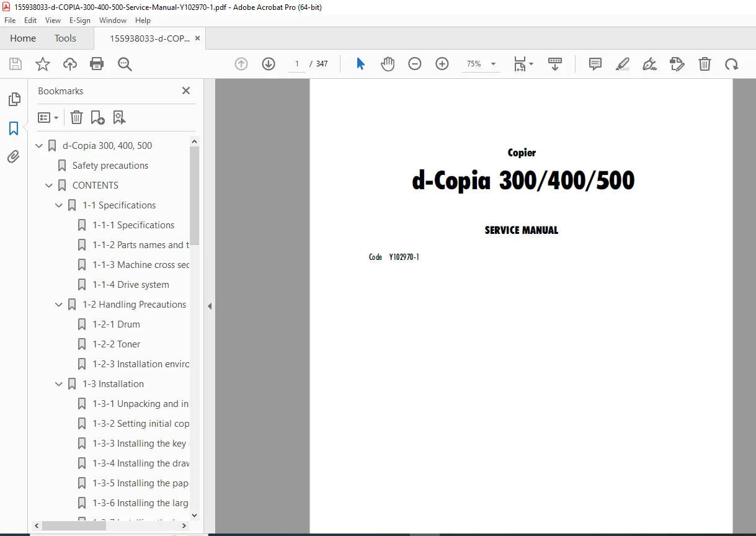Open the Attachments paperclip panel

[14, 157]
